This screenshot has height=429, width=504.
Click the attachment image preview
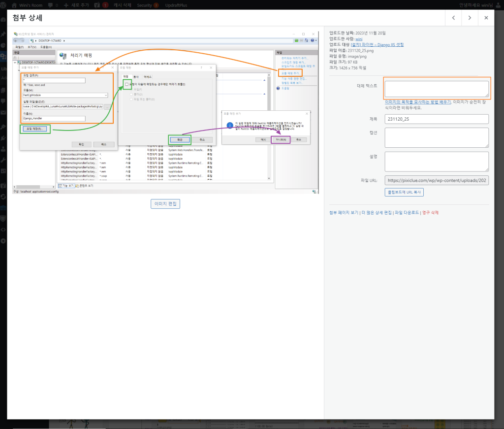click(165, 113)
